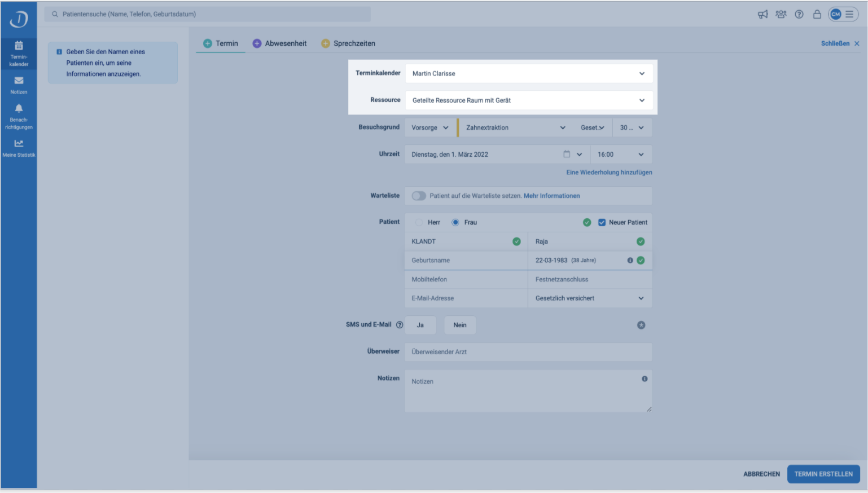Grab the Notizen resize handle corner
Viewport: 868px width, 493px height.
click(649, 409)
